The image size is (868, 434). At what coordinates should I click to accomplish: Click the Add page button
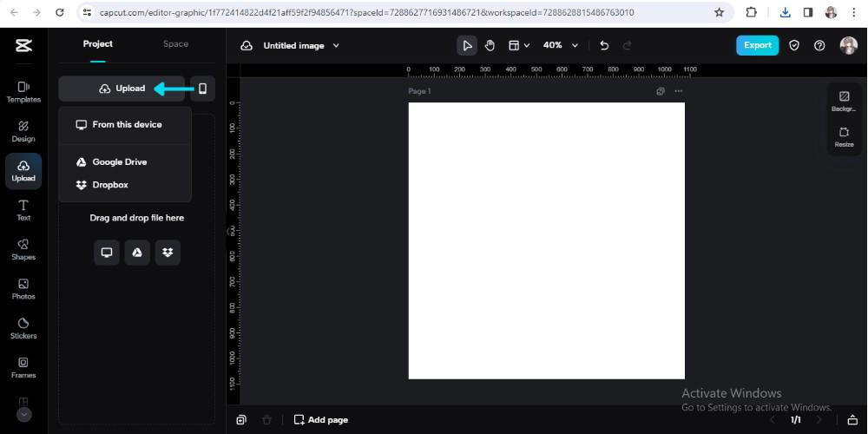click(x=321, y=419)
